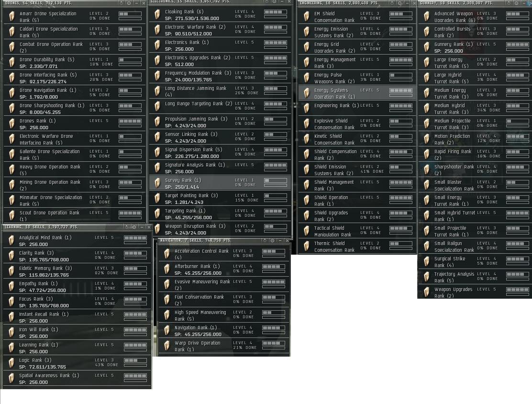The width and height of the screenshot is (532, 404).
Task: Click the skill book icon for Acceleration Control
Action: point(166,254)
